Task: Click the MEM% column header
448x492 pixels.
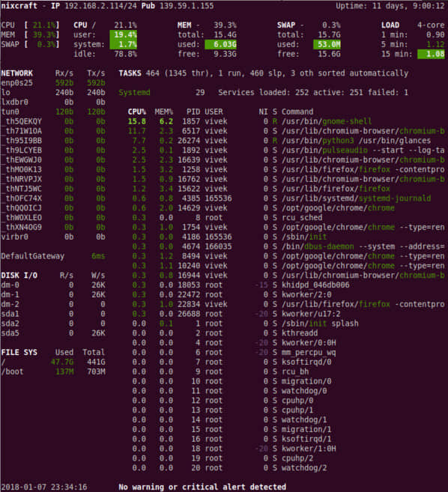Action: click(163, 112)
